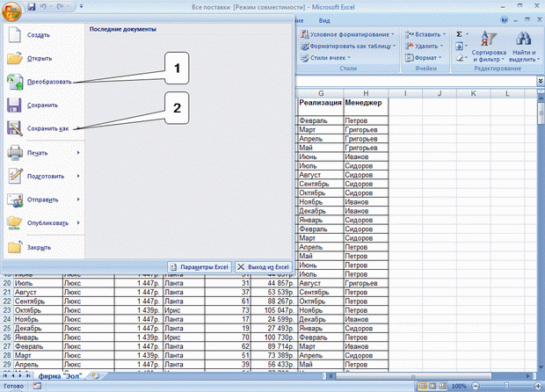Click the Менеджер header cell

(366, 106)
